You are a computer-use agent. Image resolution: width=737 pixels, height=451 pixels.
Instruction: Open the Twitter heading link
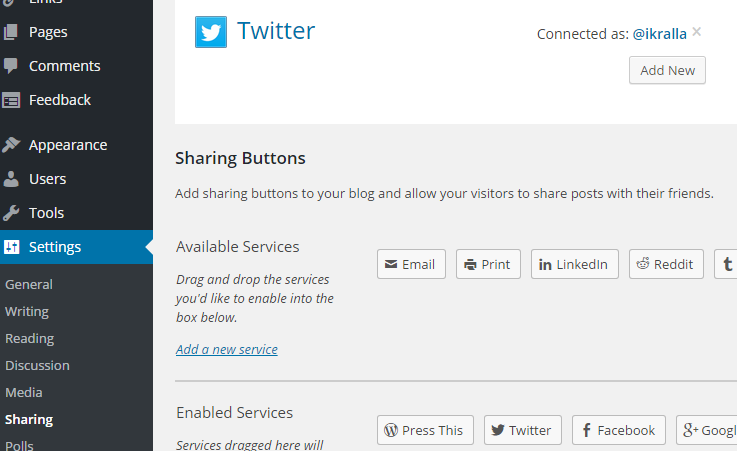(276, 31)
